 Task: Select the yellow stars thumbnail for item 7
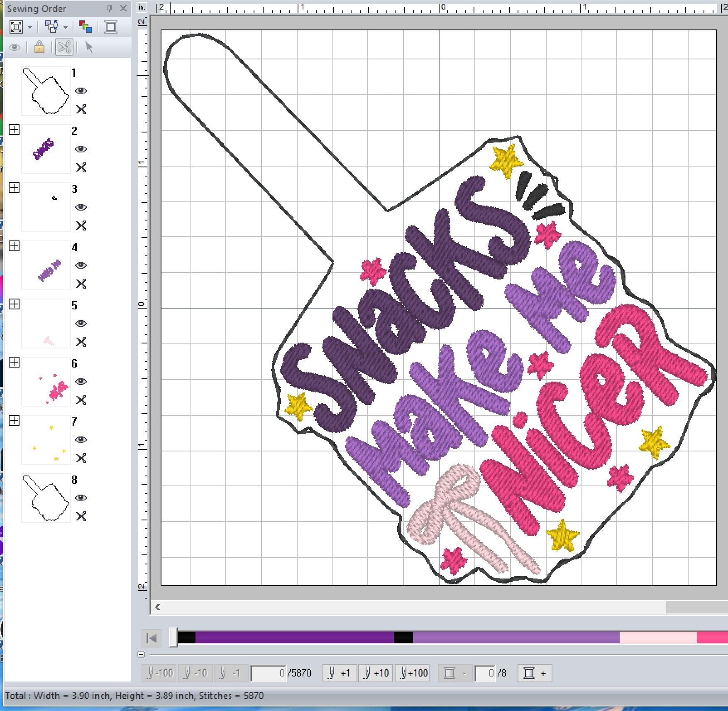point(46,440)
